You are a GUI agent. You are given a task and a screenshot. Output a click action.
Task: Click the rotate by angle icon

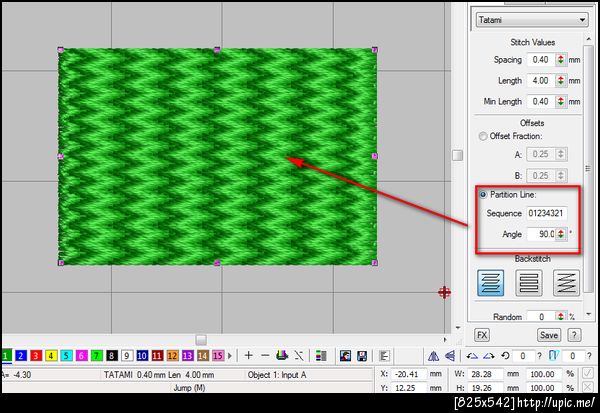[505, 356]
